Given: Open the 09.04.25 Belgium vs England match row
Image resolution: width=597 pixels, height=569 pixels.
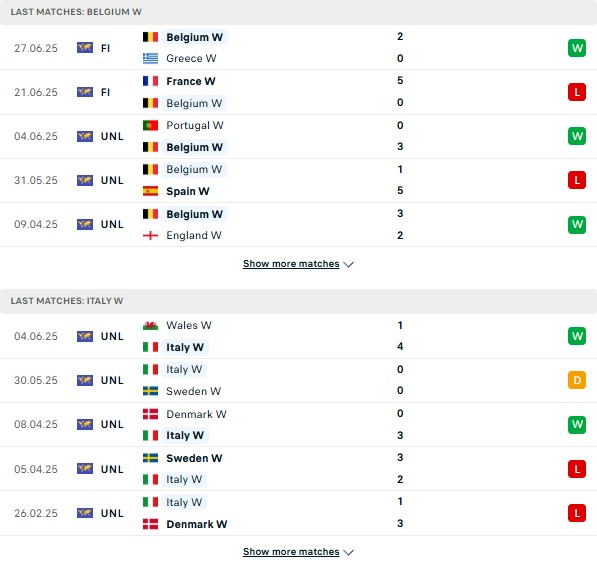Looking at the screenshot, I should click(298, 225).
